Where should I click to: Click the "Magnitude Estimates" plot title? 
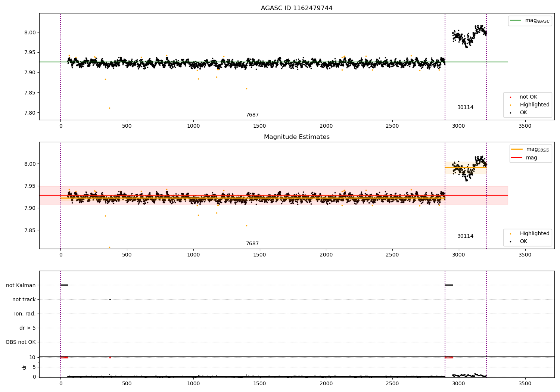point(296,137)
